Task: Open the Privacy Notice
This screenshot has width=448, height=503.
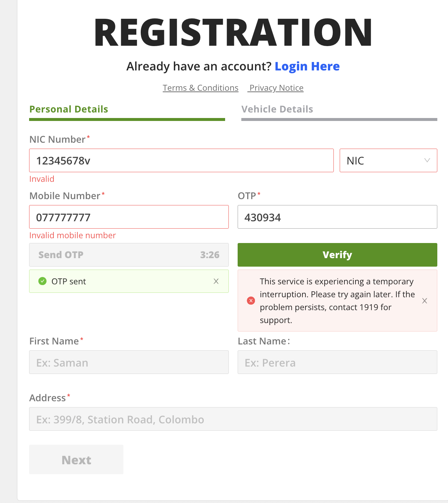Action: (x=276, y=88)
